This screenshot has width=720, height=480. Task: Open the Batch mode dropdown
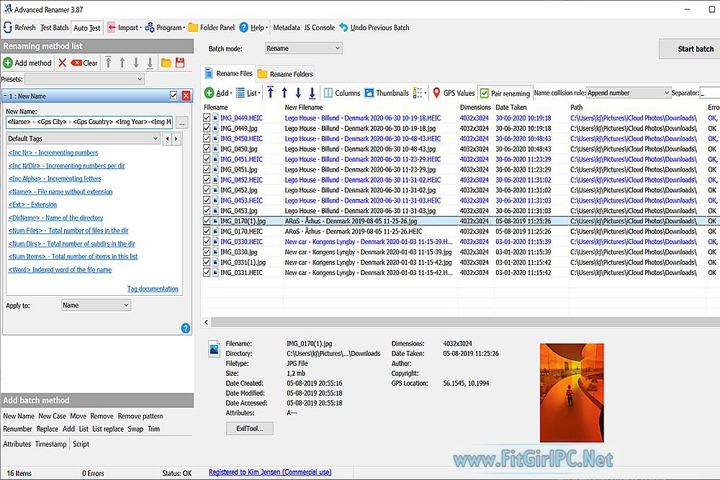[303, 48]
